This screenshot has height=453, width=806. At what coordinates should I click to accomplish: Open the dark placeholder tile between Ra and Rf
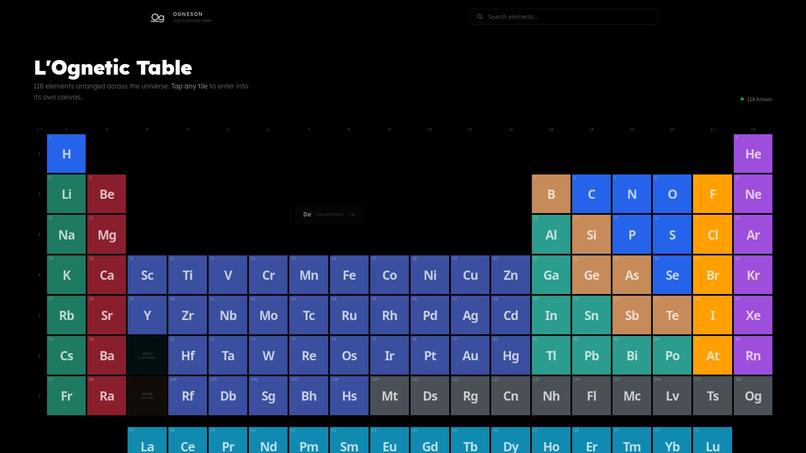coord(147,396)
